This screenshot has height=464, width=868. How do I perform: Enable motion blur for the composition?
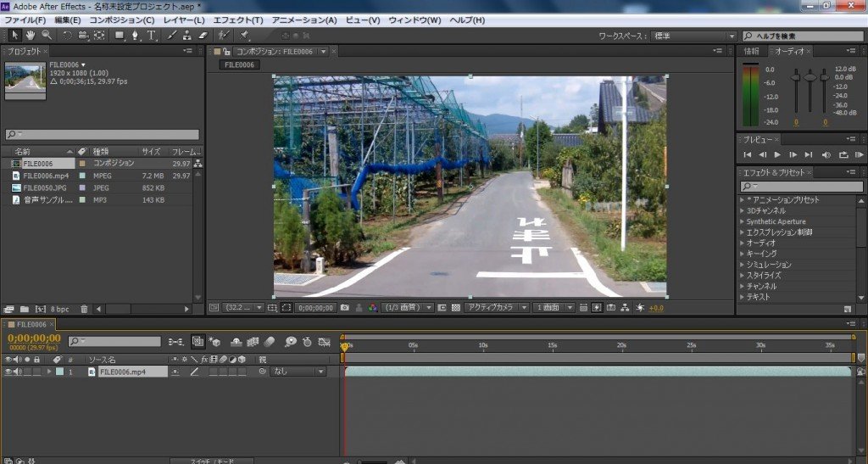pos(269,342)
